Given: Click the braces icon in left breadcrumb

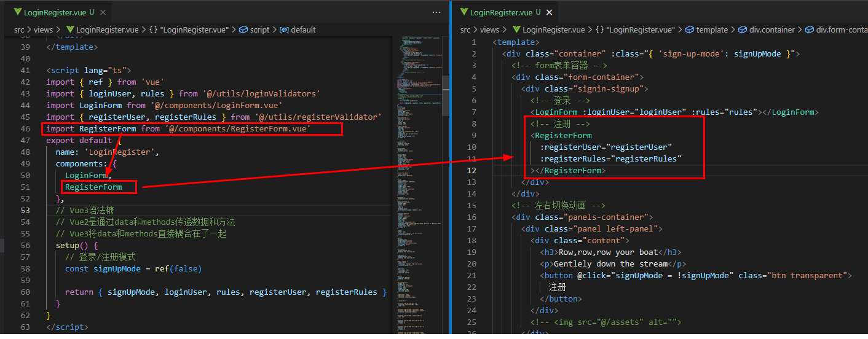Looking at the screenshot, I should [x=154, y=29].
